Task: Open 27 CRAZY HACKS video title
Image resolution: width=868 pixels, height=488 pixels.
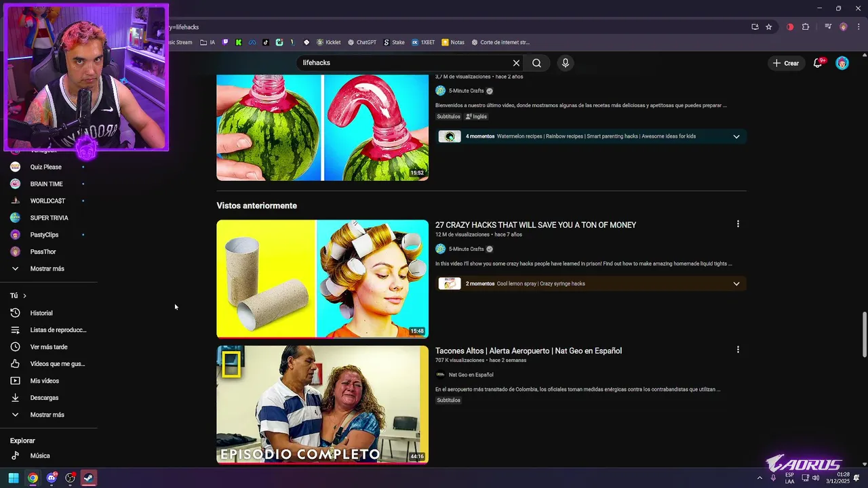Action: 536,225
